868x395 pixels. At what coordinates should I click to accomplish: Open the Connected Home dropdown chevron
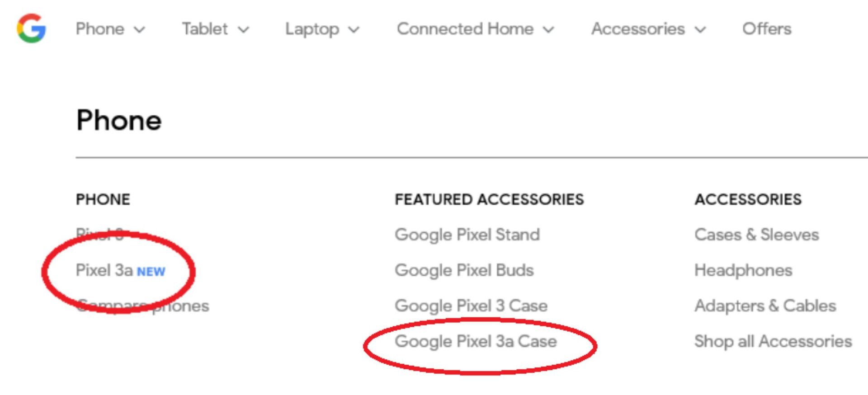(548, 30)
